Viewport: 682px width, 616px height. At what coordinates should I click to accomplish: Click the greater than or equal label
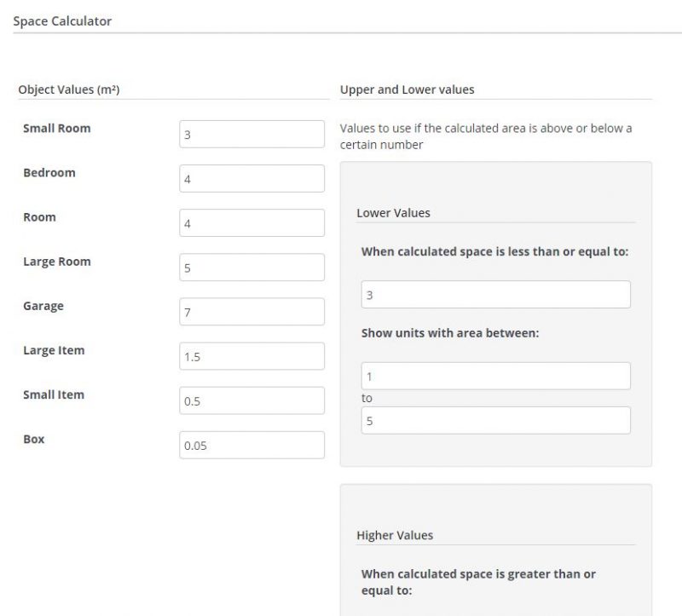pyautogui.click(x=476, y=580)
